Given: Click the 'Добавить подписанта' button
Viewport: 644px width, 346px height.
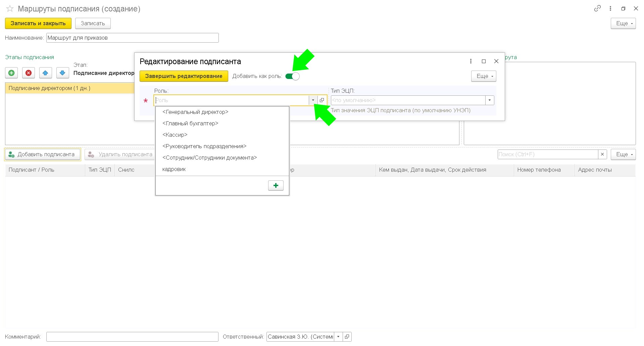Looking at the screenshot, I should coord(43,154).
